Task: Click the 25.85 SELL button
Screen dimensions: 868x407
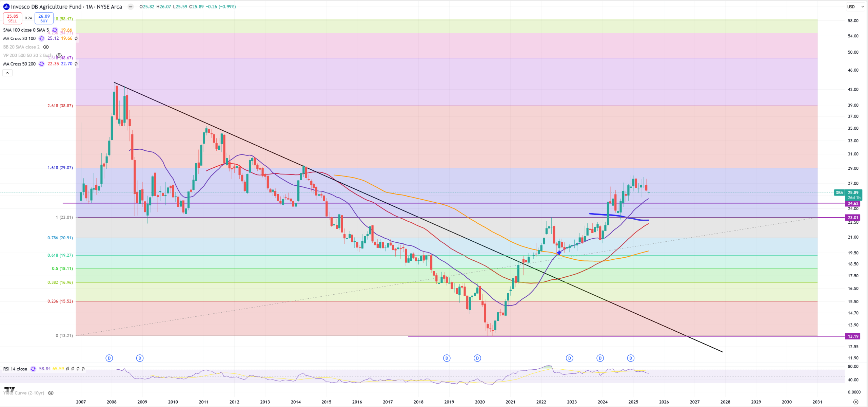Action: [13, 18]
